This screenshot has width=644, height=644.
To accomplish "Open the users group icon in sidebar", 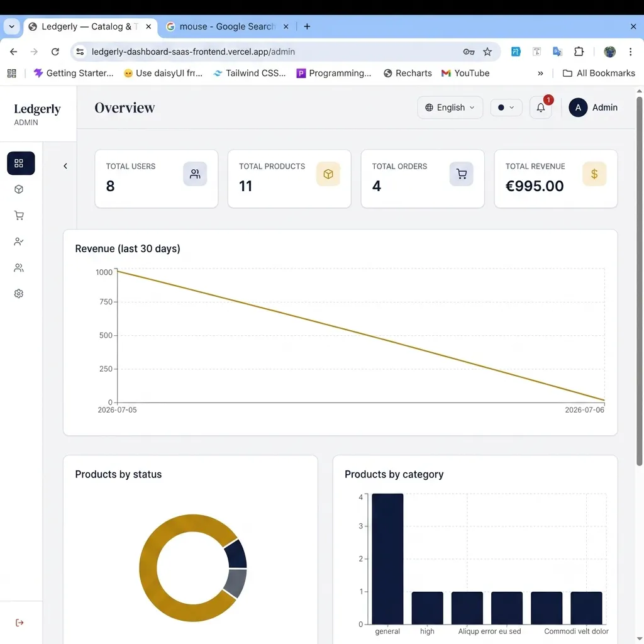I will point(19,268).
